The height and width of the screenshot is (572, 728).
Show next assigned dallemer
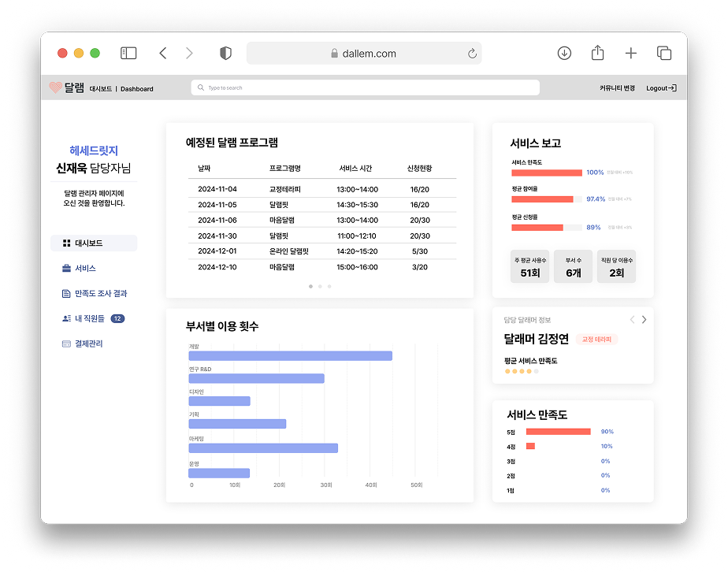[644, 319]
